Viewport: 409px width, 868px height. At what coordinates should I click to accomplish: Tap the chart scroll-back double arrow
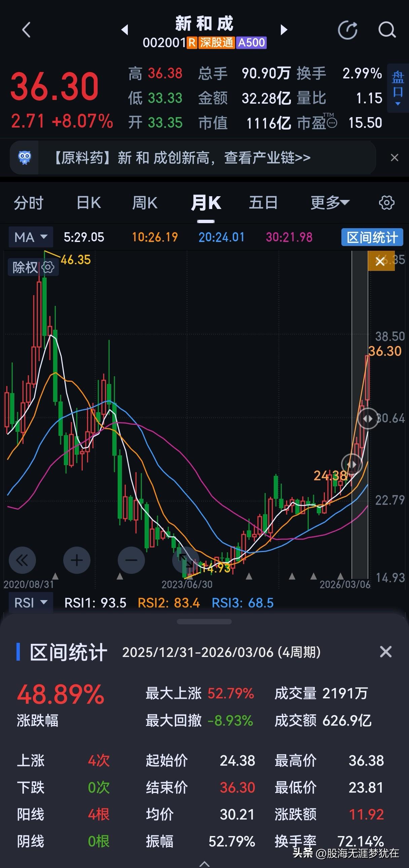click(22, 560)
